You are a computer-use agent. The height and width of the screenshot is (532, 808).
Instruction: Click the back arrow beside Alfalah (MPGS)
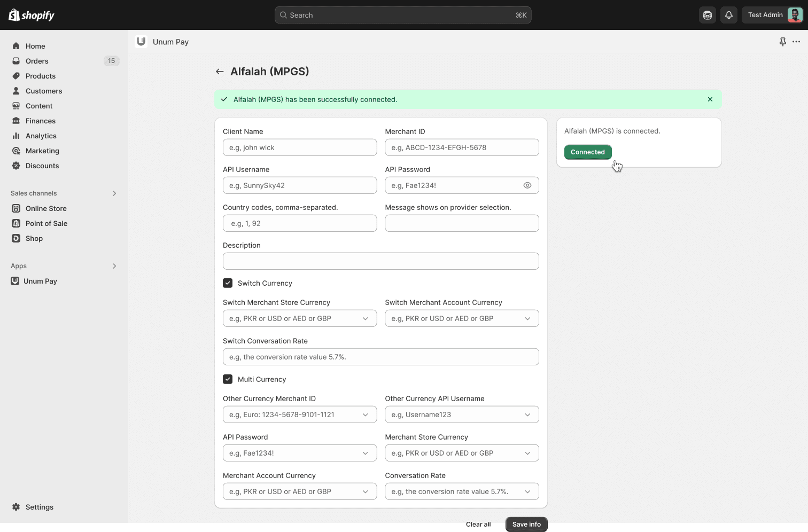pyautogui.click(x=220, y=72)
